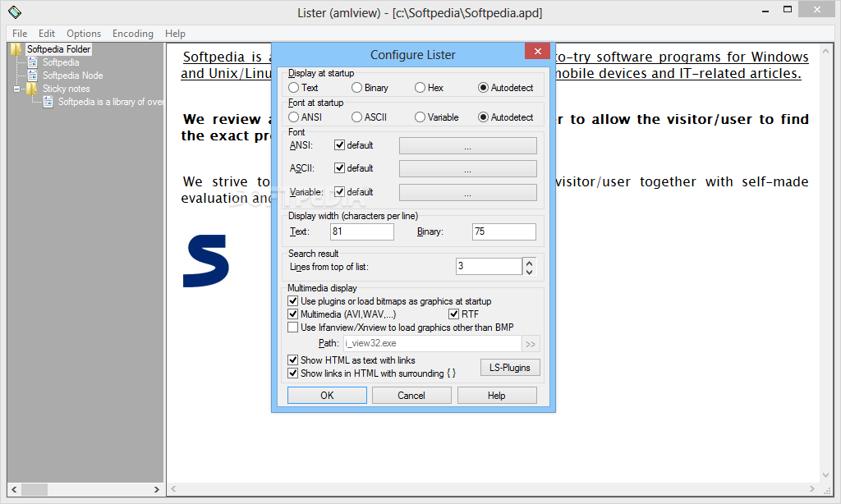Click the Lister app icon in title bar
Image resolution: width=841 pixels, height=504 pixels.
point(15,11)
